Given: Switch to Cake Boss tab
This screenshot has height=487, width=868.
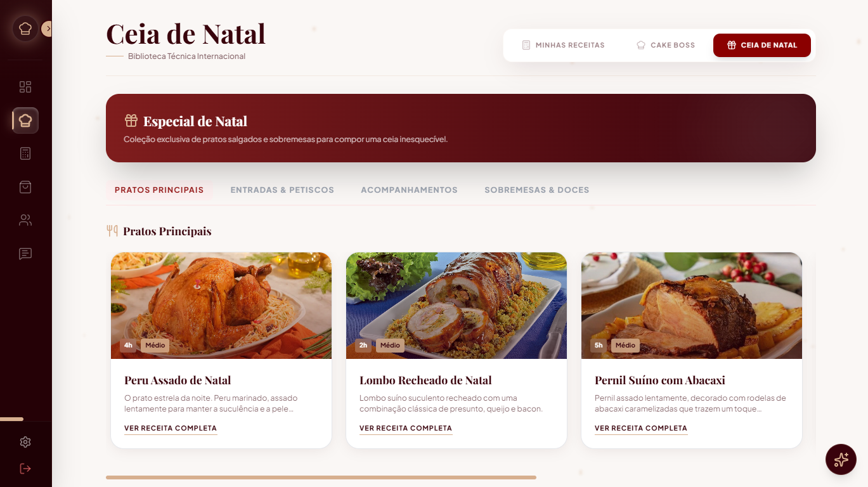Looking at the screenshot, I should point(666,45).
